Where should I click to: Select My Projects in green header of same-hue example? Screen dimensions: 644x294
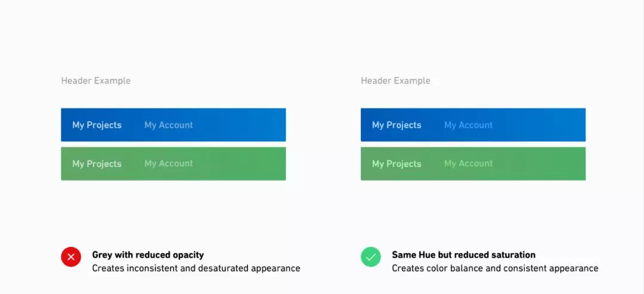397,163
